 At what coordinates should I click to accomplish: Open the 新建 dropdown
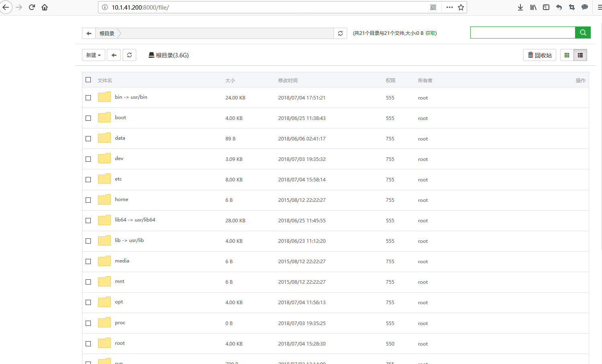point(94,55)
